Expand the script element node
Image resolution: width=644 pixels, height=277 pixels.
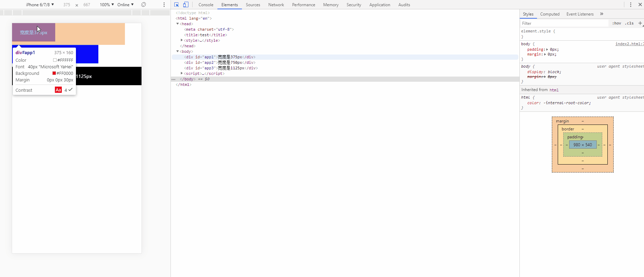(x=182, y=73)
